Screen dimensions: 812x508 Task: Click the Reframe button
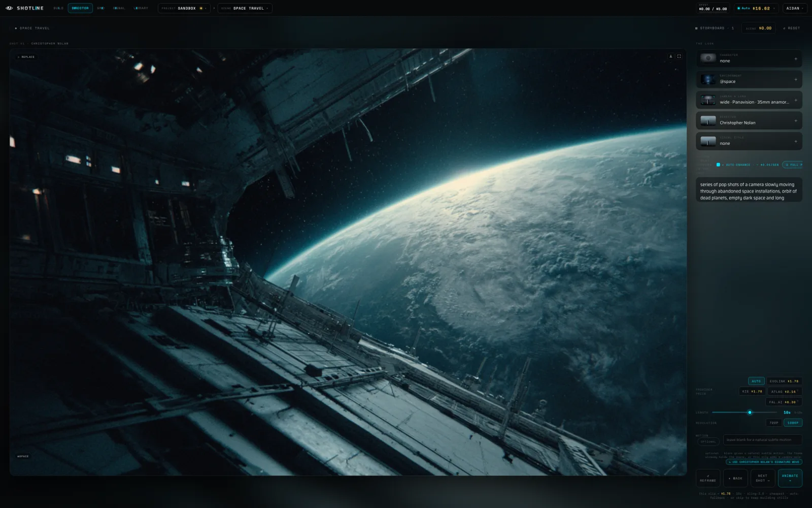pos(708,478)
